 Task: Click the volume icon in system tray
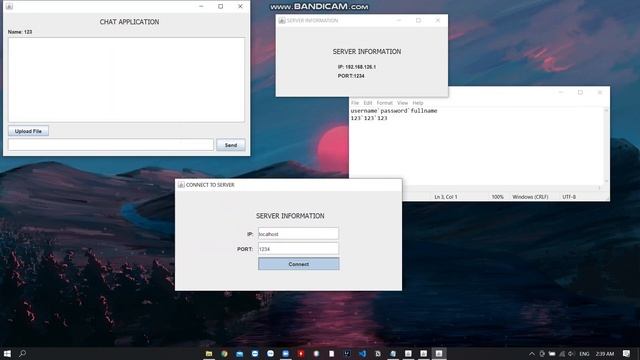click(x=571, y=353)
